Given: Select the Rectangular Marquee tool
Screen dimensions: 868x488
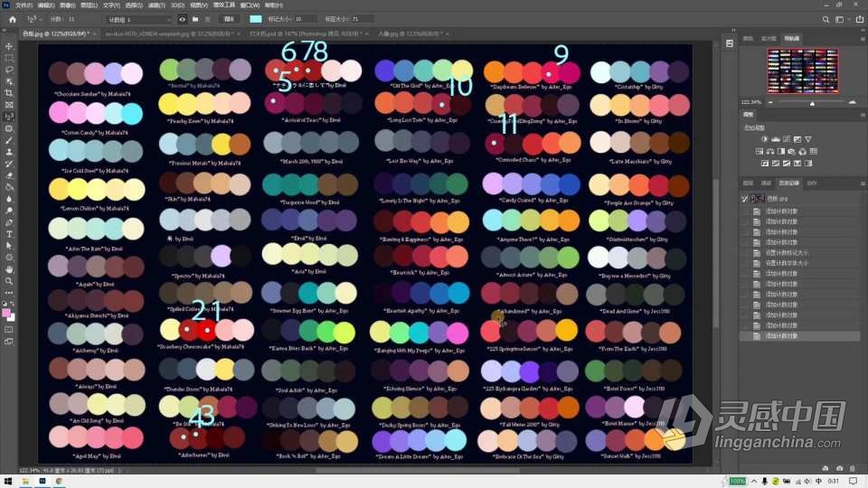Looking at the screenshot, I should click(x=9, y=58).
